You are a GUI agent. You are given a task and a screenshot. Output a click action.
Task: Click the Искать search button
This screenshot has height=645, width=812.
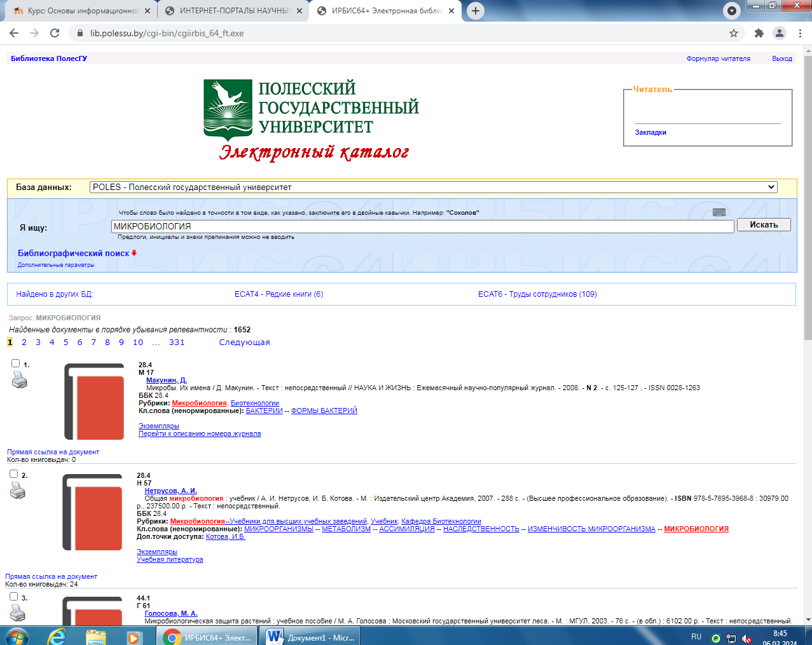coord(764,225)
